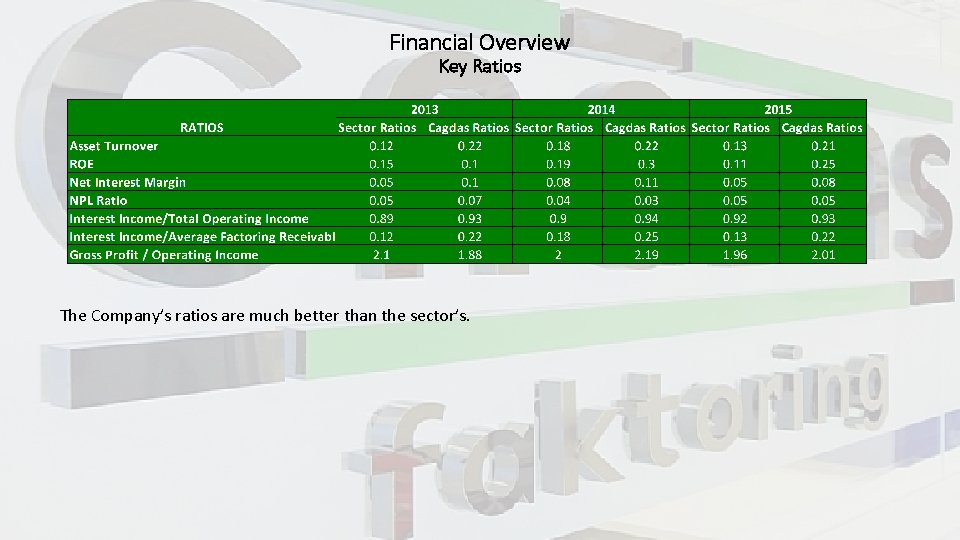Click Gross Profit row 2013 sector 2.1
Screen dimensions: 960x540
[381, 255]
